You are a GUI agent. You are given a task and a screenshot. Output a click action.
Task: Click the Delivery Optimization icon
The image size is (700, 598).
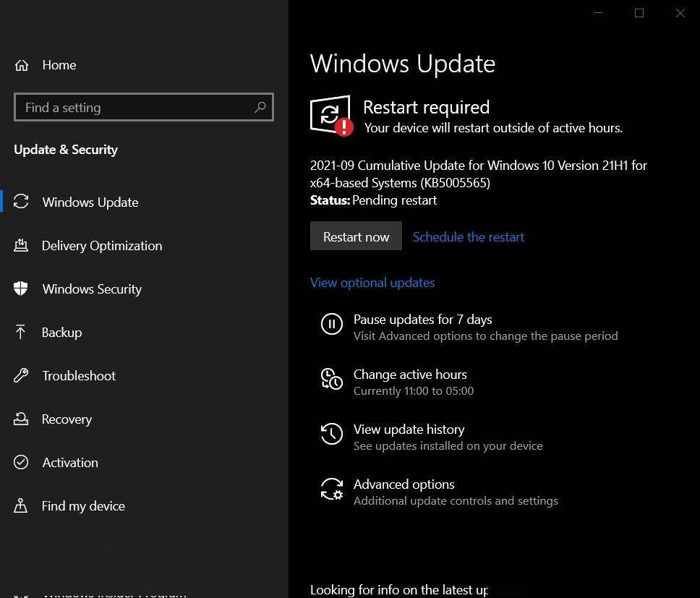tap(21, 245)
